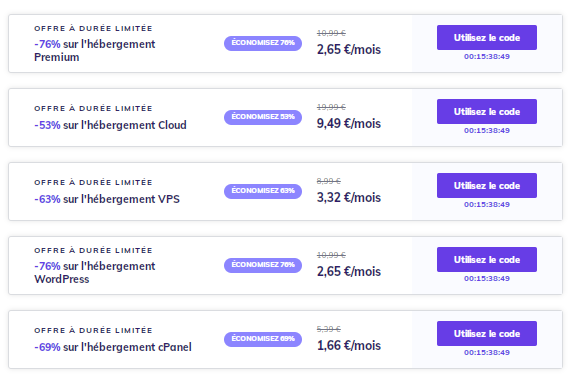Viewport: 575px width, 382px height.
Task: Select the 'Économisez 76%' badge on WordPress offer
Action: [x=263, y=265]
